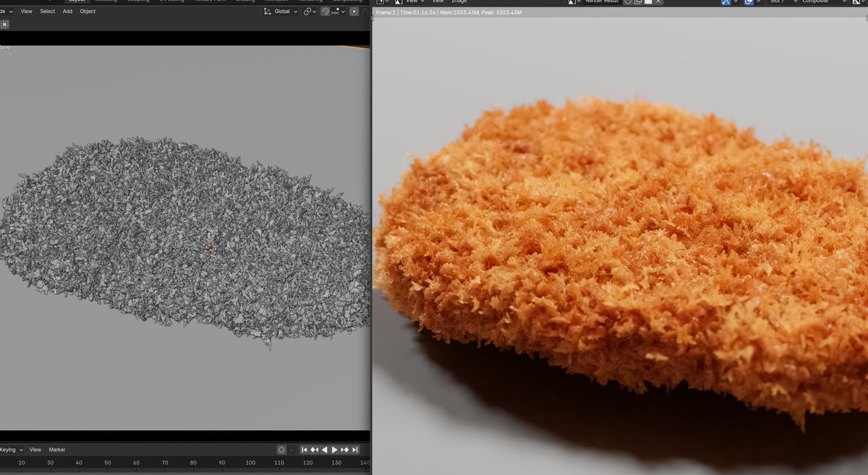The height and width of the screenshot is (475, 868).
Task: Jump to the last frame of timeline
Action: pyautogui.click(x=355, y=450)
